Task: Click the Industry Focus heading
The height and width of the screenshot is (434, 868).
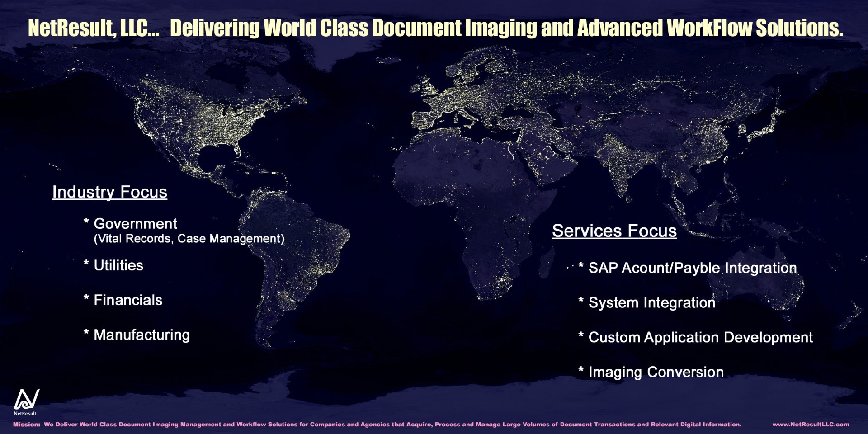Action: 109,192
